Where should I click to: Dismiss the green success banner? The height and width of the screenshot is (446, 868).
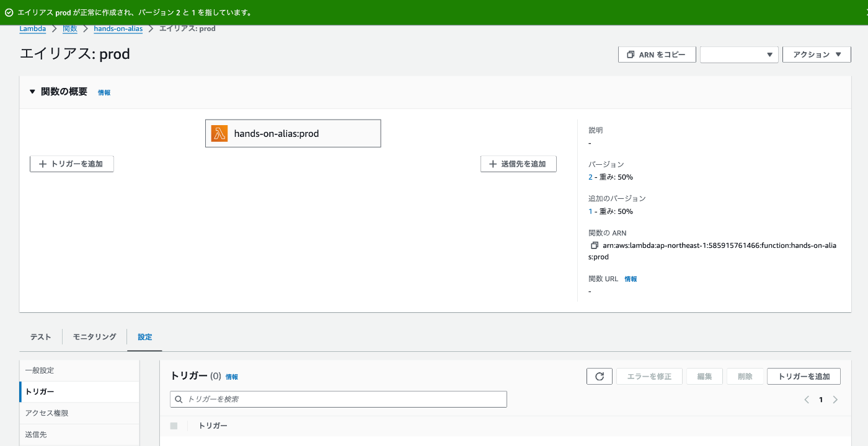(866, 12)
